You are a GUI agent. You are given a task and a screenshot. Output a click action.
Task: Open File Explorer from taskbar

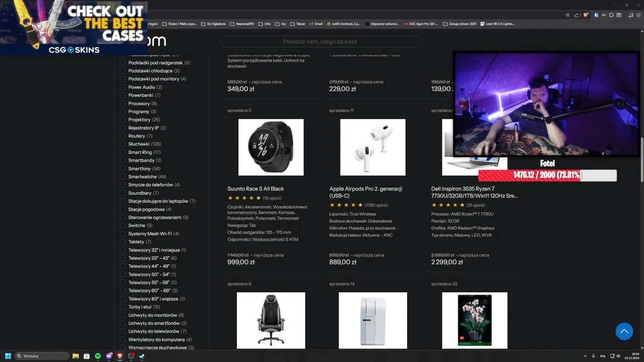tap(75, 356)
